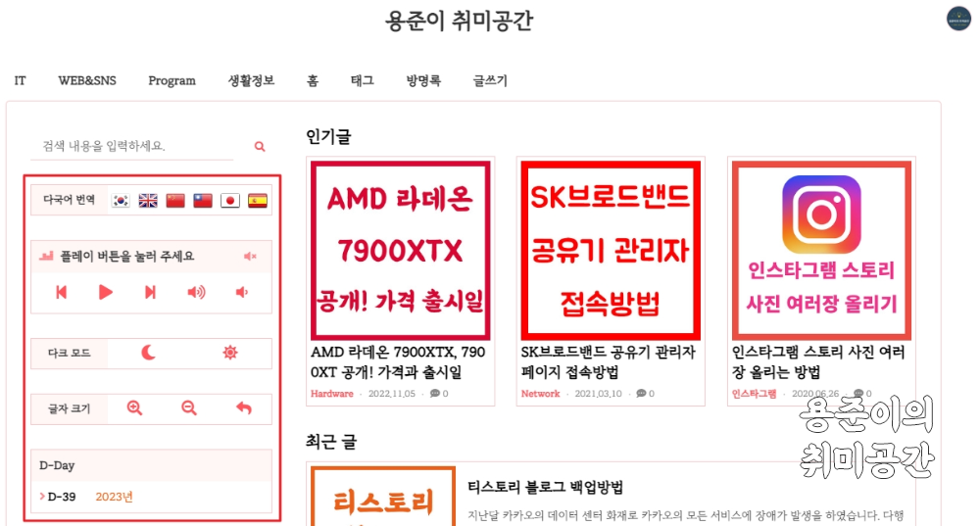Click the D-Day heading

(57, 465)
